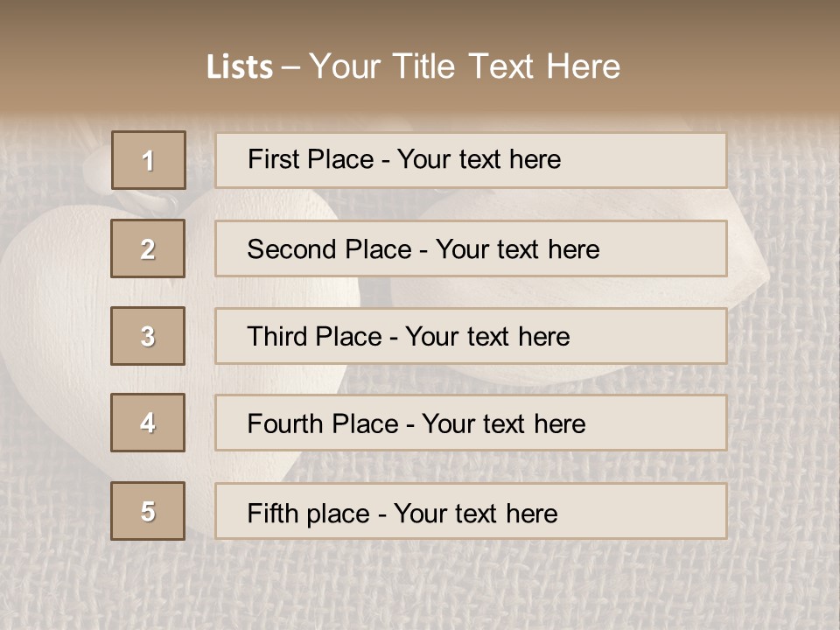The height and width of the screenshot is (630, 840).
Task: Select the number 2 box
Action: pos(148,248)
